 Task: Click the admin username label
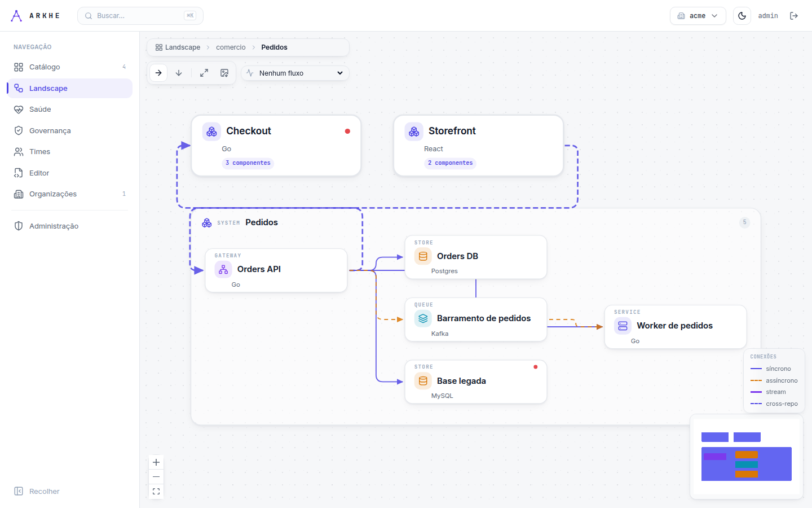pyautogui.click(x=768, y=16)
